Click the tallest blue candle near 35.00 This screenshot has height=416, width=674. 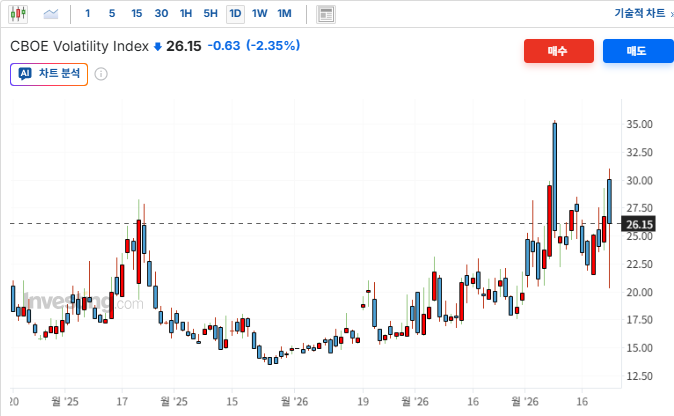(555, 177)
